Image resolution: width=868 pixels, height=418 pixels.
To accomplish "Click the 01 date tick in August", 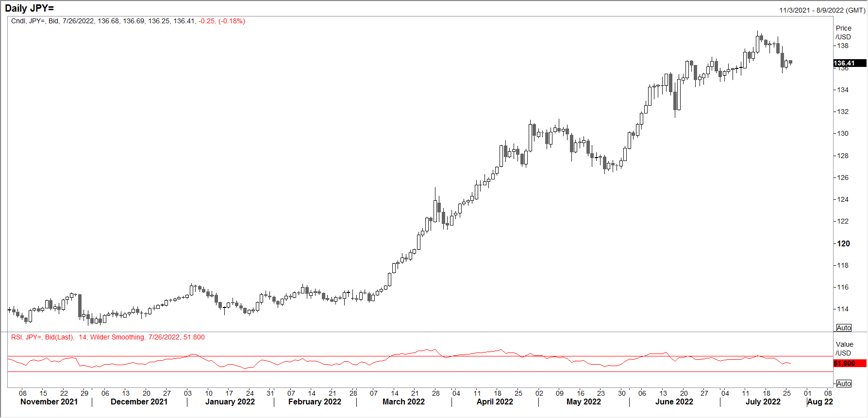I will 807,393.
